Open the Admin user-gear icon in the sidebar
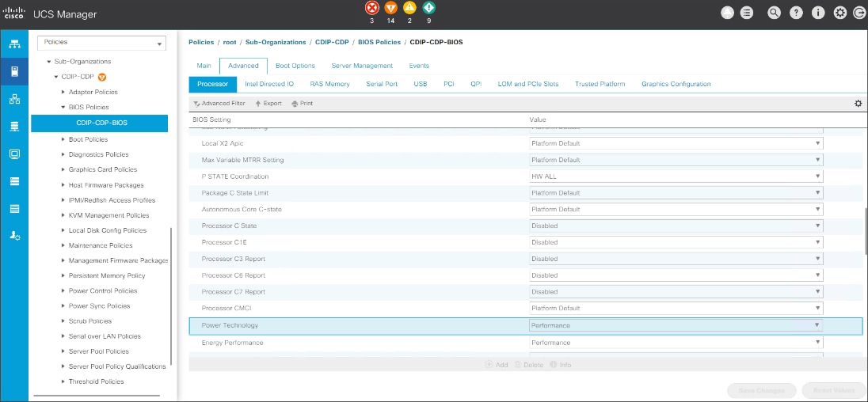Viewport: 868px width, 402px height. point(15,236)
